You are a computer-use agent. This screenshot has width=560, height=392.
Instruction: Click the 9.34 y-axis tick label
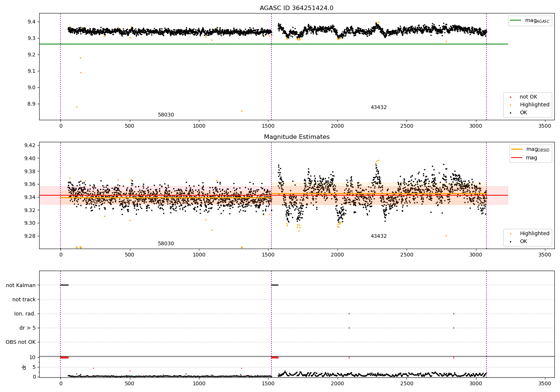coord(30,197)
